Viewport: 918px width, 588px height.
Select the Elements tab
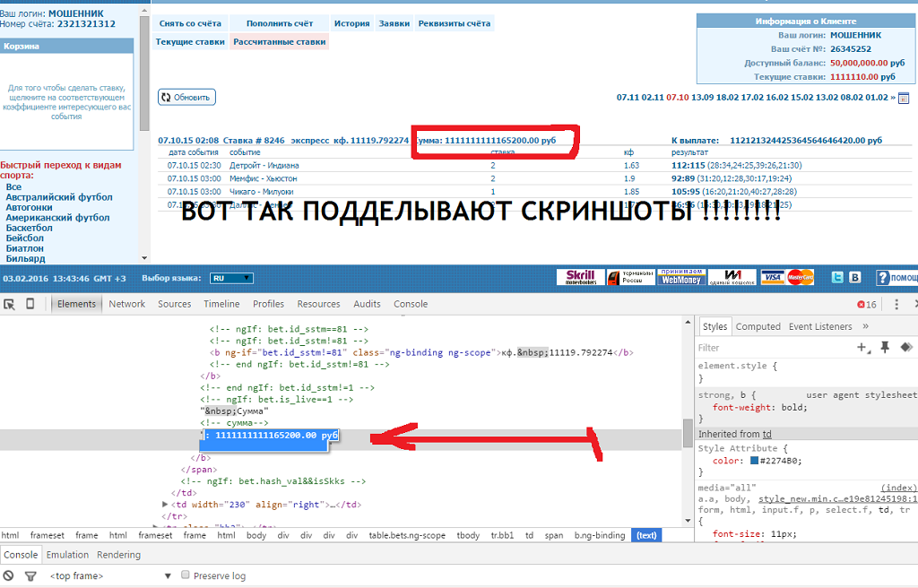pos(76,304)
